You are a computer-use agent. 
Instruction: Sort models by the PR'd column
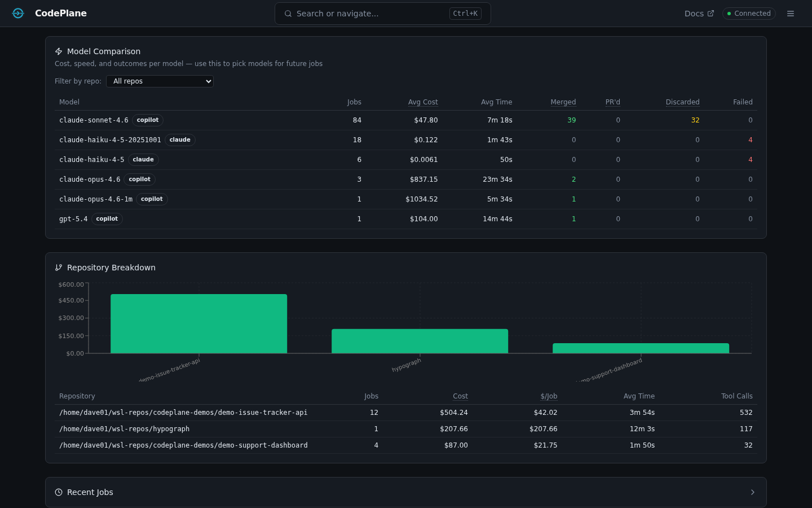coord(613,102)
